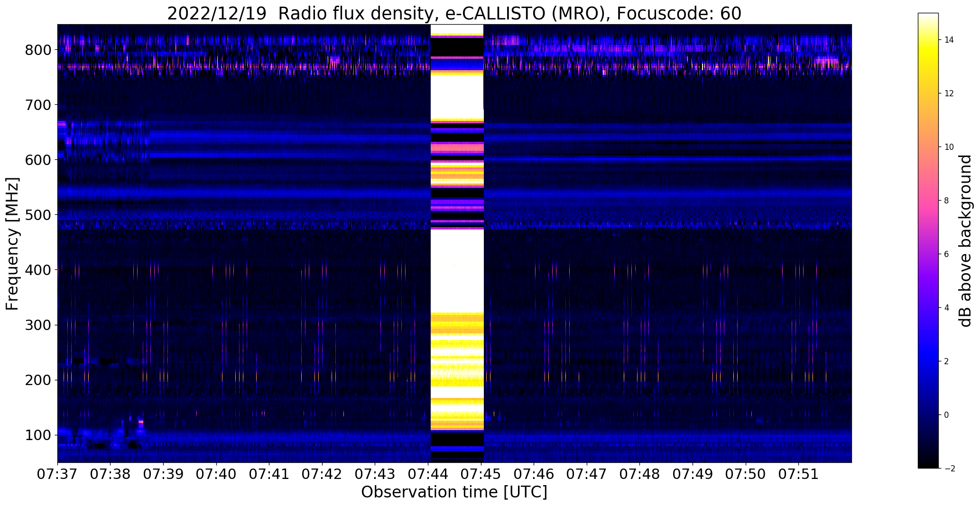Click the 300 frequency tick label
The height and width of the screenshot is (506, 980).
[38, 325]
